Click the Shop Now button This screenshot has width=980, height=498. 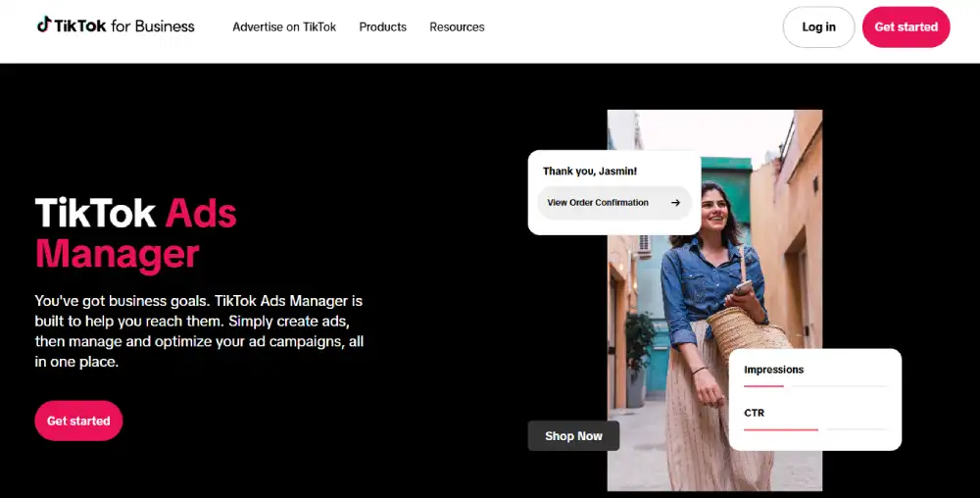[573, 436]
